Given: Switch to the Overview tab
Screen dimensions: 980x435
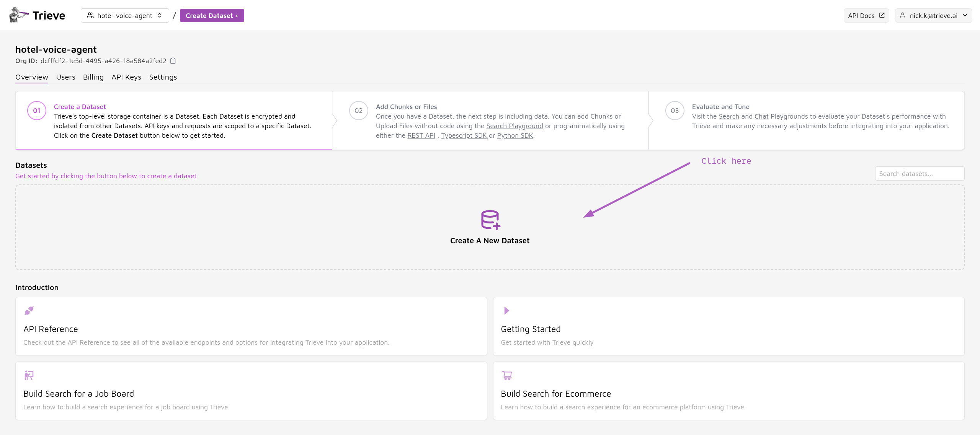Looking at the screenshot, I should point(32,77).
